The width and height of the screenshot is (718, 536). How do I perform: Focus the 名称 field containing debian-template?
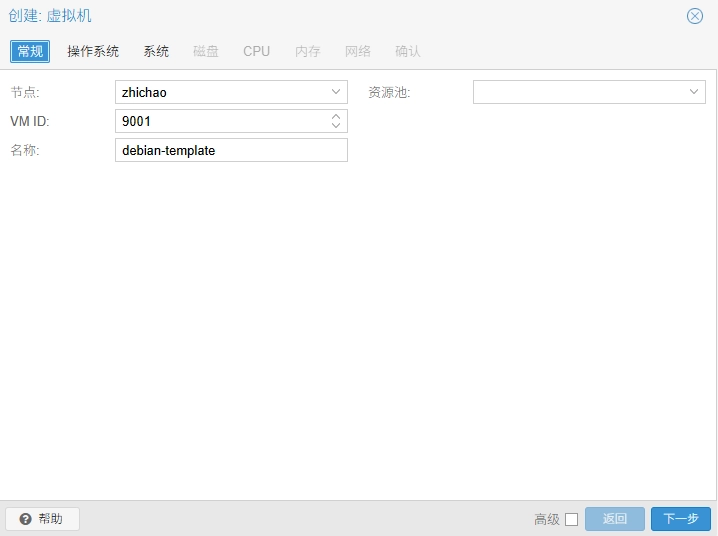click(231, 150)
